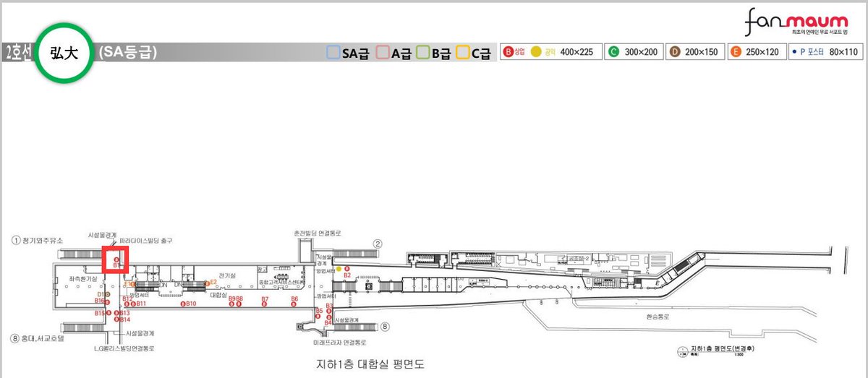This screenshot has height=378, width=868.
Task: Click the P 포스터 80×110 legend entry
Action: (825, 53)
